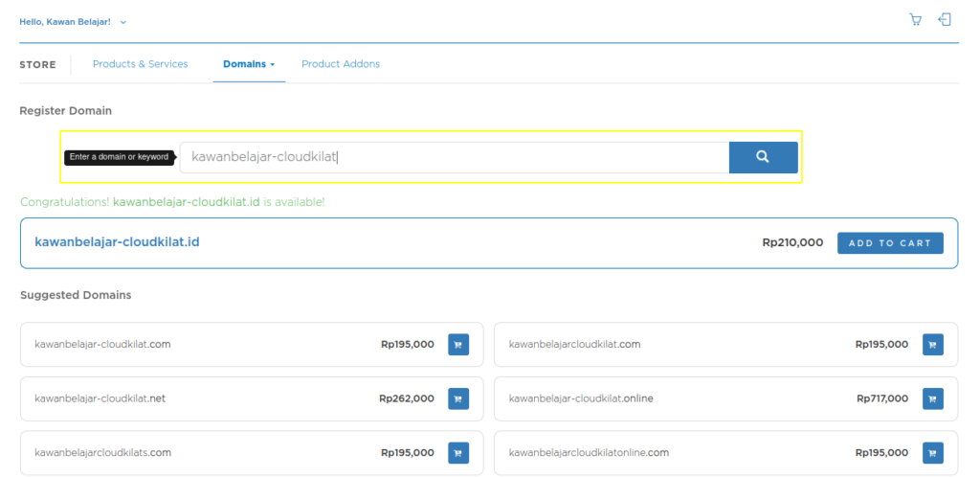Open the shopping cart icon in header
The image size is (980, 477).
[915, 20]
